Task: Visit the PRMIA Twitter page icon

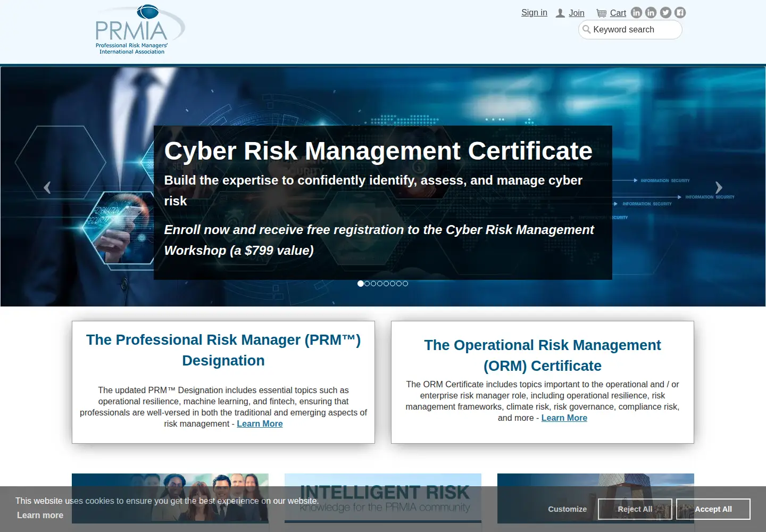Action: (665, 13)
